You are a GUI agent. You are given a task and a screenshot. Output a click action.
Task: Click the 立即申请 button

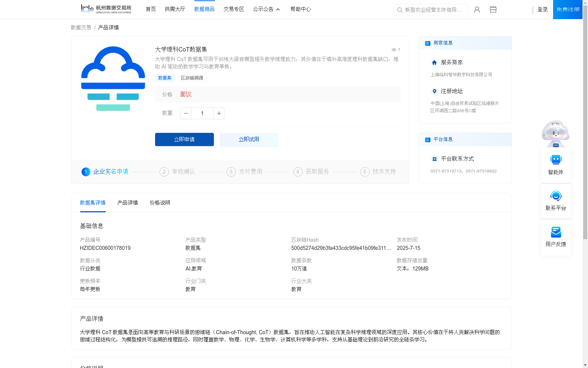(184, 139)
